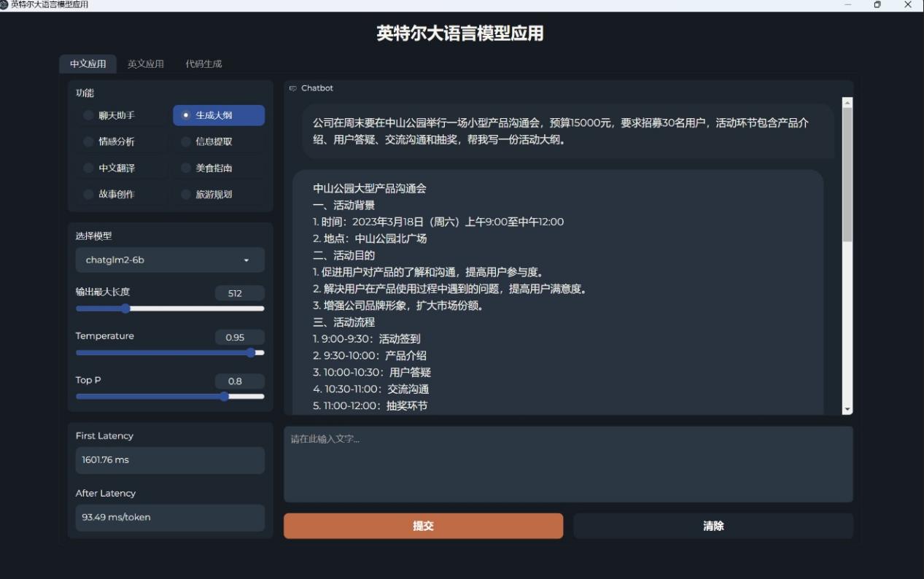Adjust the 输出最大长度 slider handle

(127, 308)
